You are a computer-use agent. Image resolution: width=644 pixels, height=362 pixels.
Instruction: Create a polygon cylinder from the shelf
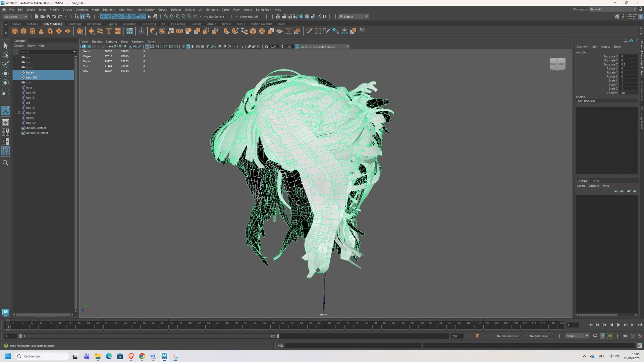(x=33, y=31)
